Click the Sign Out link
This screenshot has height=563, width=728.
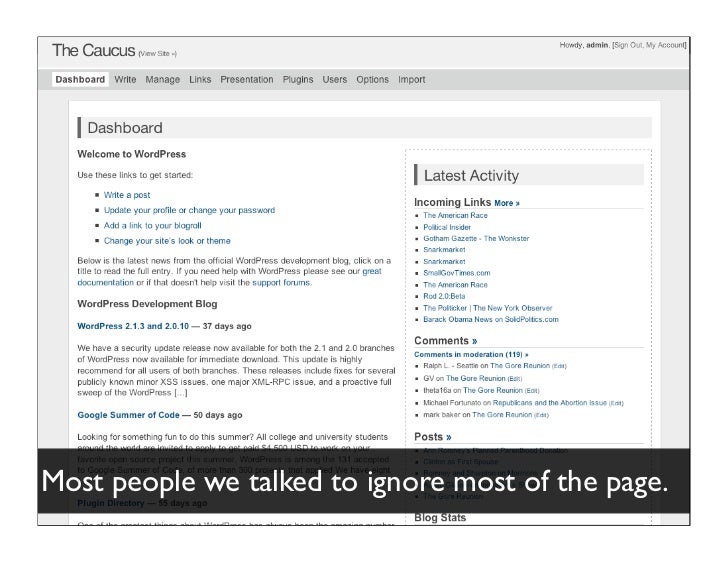coord(628,45)
